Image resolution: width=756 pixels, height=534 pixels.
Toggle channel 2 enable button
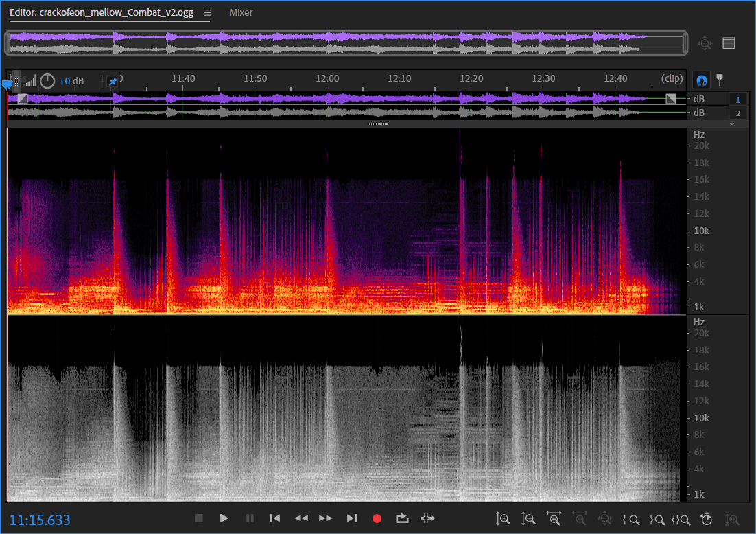pos(737,113)
